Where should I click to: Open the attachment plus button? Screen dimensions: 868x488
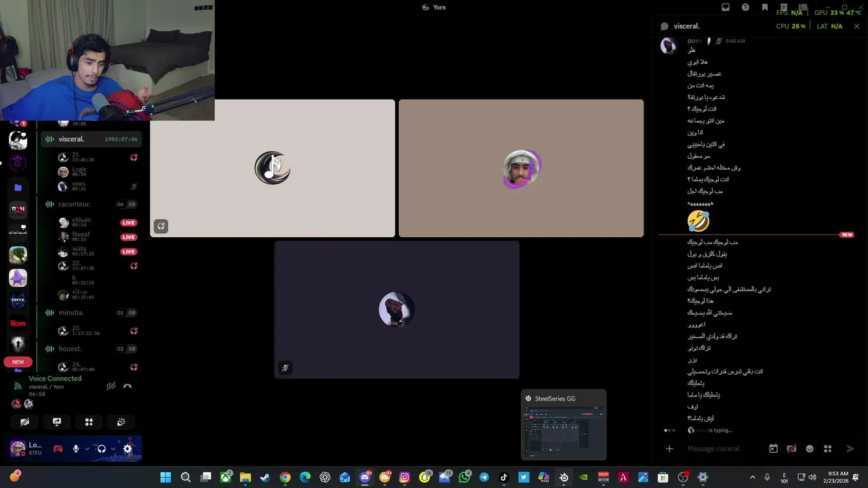tap(669, 449)
